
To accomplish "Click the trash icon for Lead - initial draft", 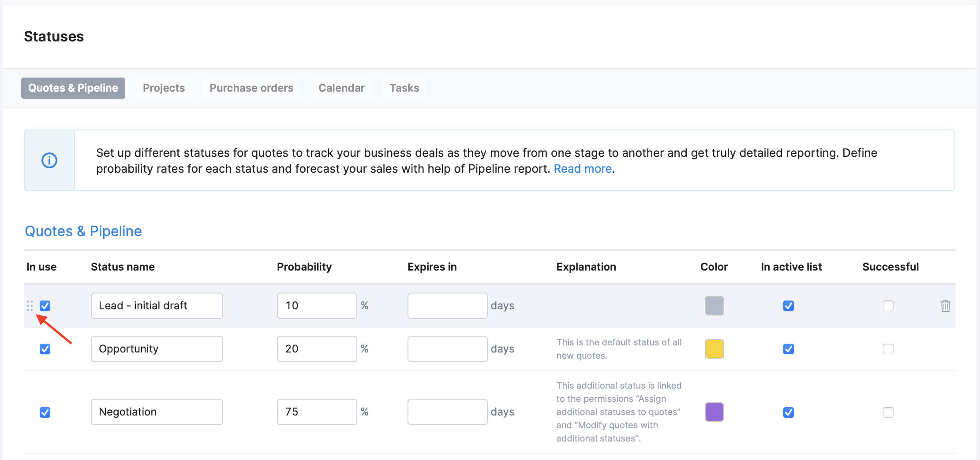I will [945, 306].
